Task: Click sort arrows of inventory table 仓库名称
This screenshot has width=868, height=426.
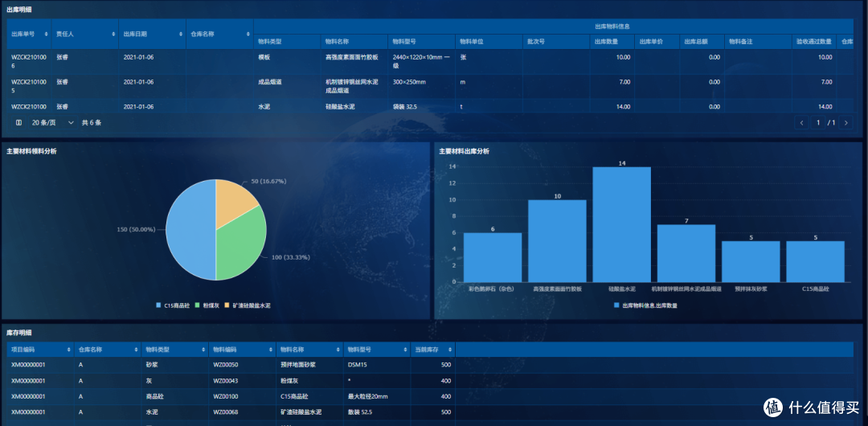Action: 137,350
